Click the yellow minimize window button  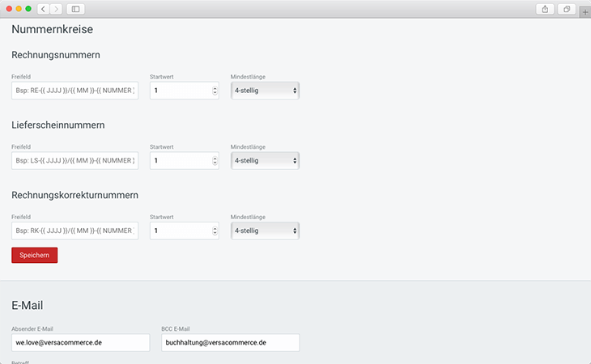(x=19, y=9)
